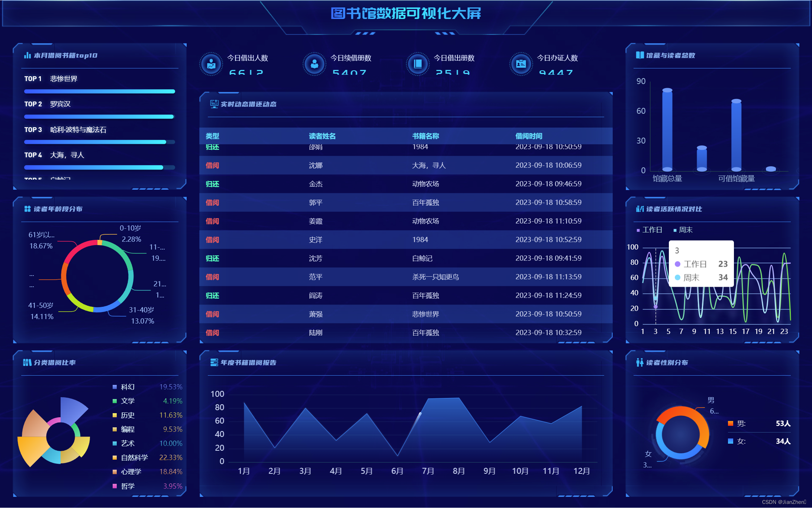Toggle 哲学 legend entry
Viewport: 812px width, 508px height.
(x=124, y=486)
